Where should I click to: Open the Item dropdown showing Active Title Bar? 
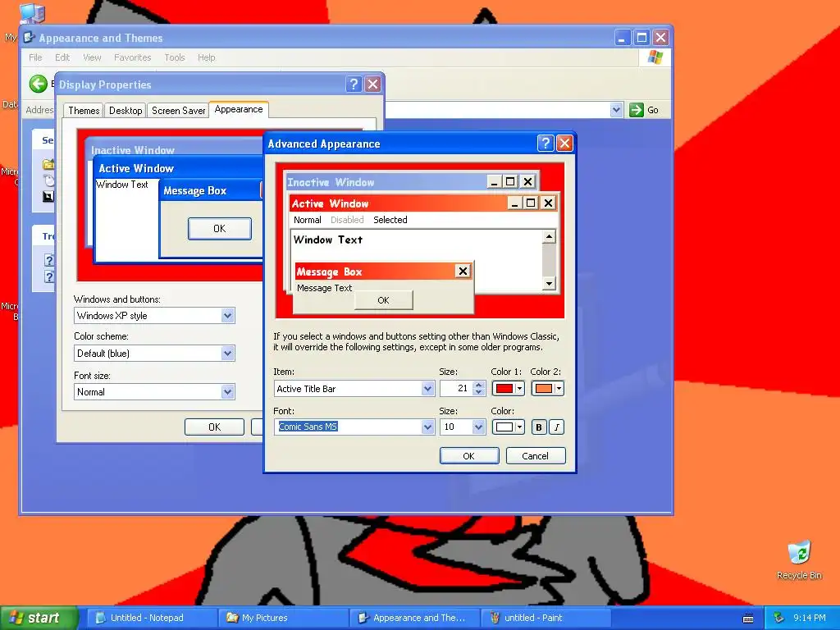427,388
